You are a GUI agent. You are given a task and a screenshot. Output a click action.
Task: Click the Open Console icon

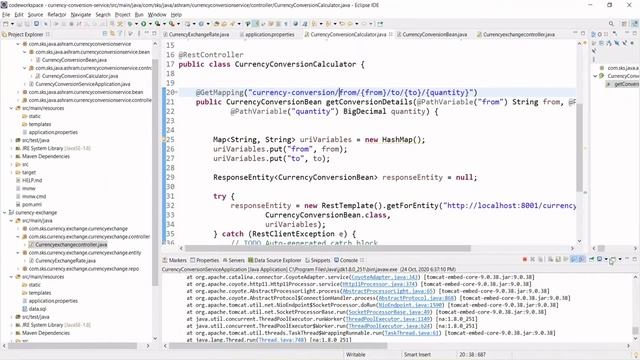(612, 260)
